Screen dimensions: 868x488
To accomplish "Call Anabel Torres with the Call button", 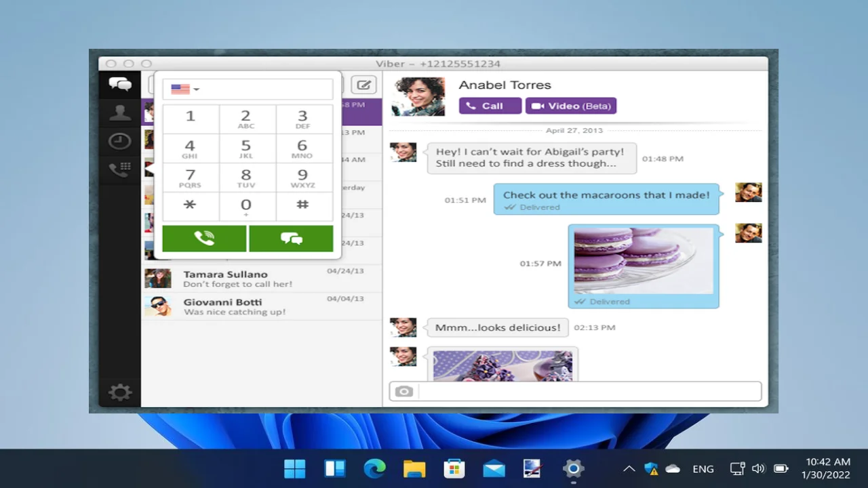I will point(490,106).
